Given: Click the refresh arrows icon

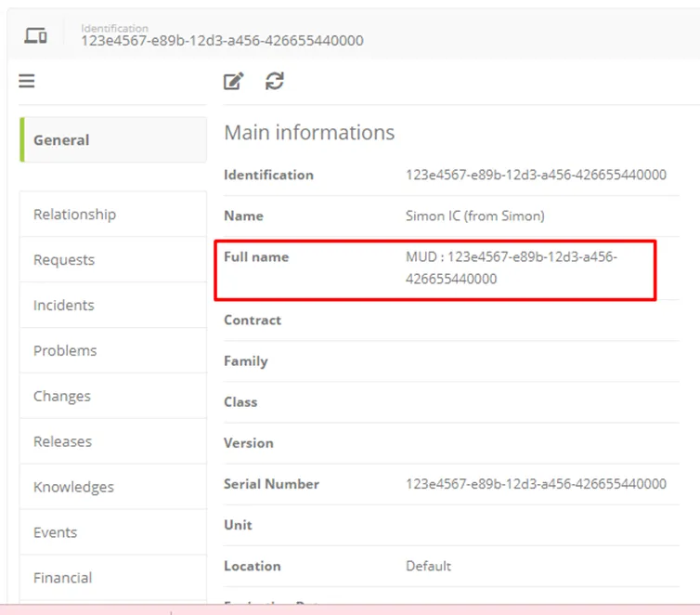Looking at the screenshot, I should [x=275, y=81].
